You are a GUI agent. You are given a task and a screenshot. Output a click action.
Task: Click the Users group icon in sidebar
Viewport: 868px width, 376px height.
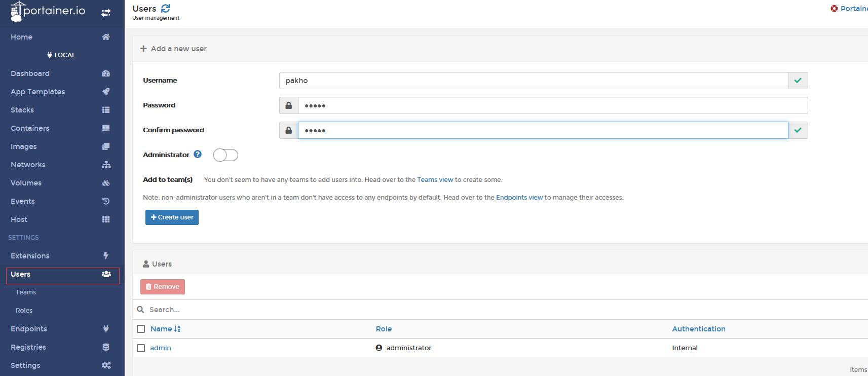coord(106,274)
